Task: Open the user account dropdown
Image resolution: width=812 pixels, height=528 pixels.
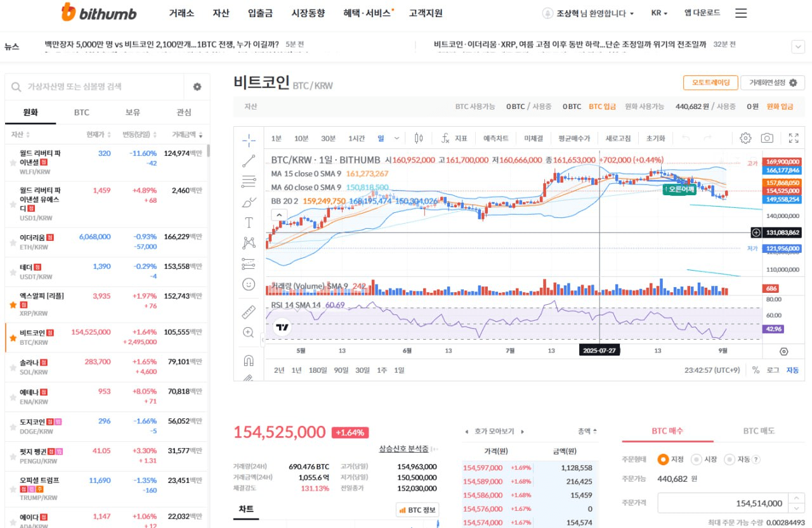Action: (x=588, y=13)
